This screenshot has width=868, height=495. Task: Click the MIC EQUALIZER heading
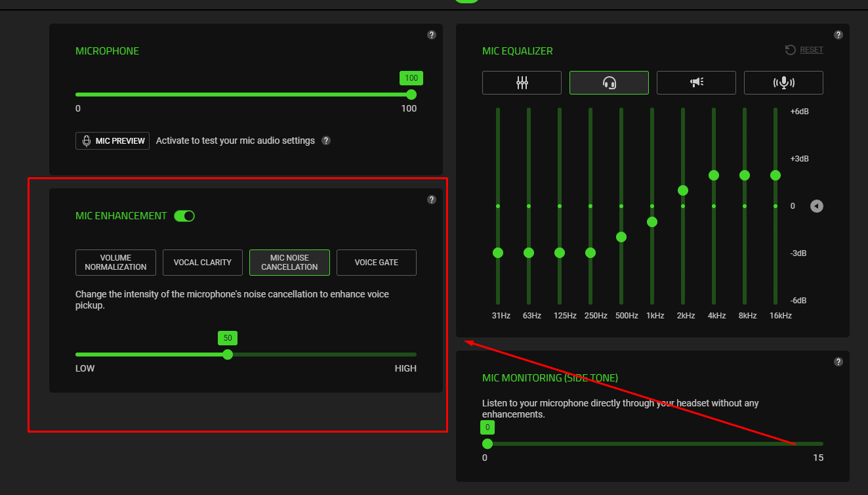tap(518, 51)
